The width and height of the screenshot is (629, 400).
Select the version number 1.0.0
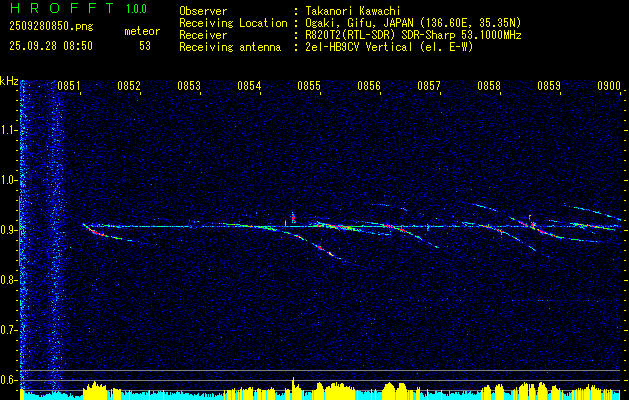136,9
